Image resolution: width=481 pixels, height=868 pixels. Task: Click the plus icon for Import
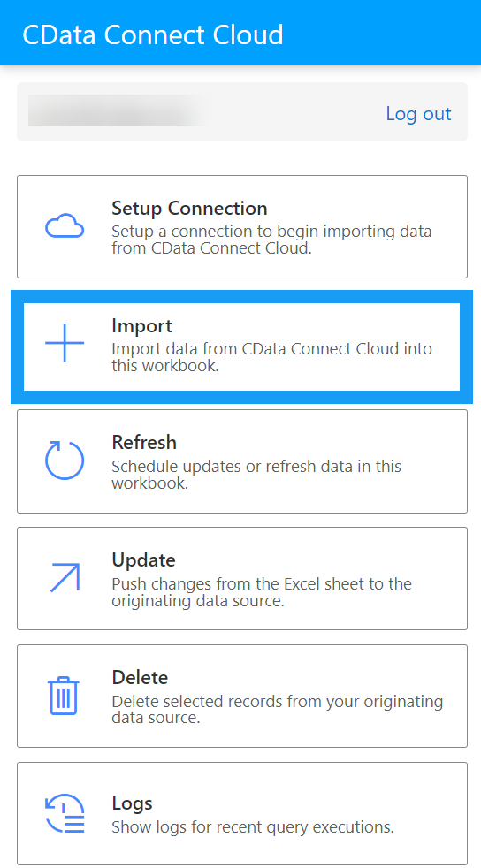[x=65, y=343]
